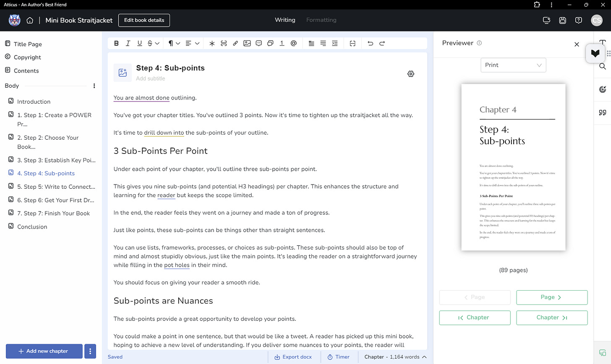Indent text with the indent icon
The image size is (611, 364).
coord(335,43)
